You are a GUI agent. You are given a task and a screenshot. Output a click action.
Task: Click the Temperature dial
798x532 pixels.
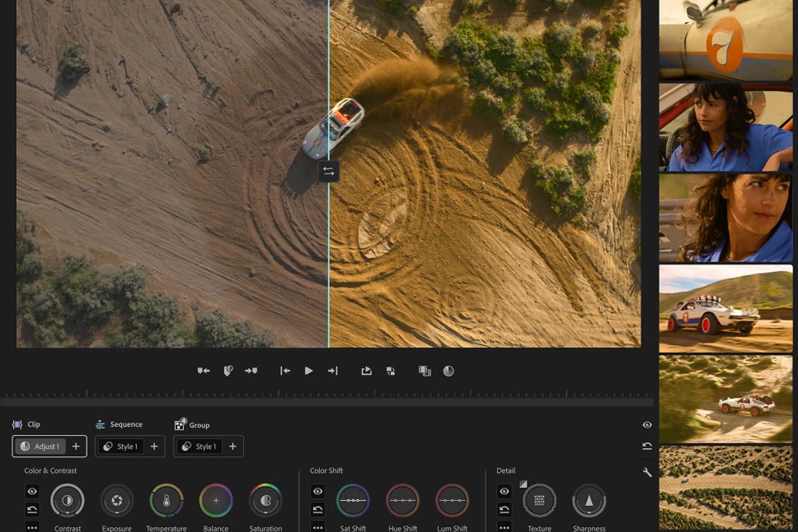pyautogui.click(x=166, y=501)
